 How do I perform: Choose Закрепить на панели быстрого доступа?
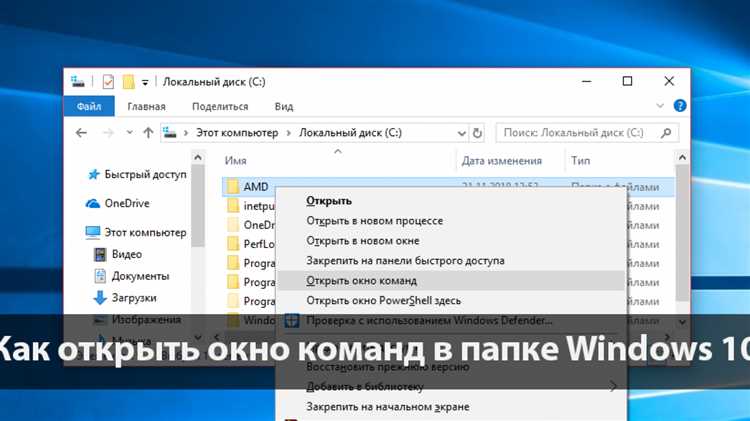tap(405, 261)
